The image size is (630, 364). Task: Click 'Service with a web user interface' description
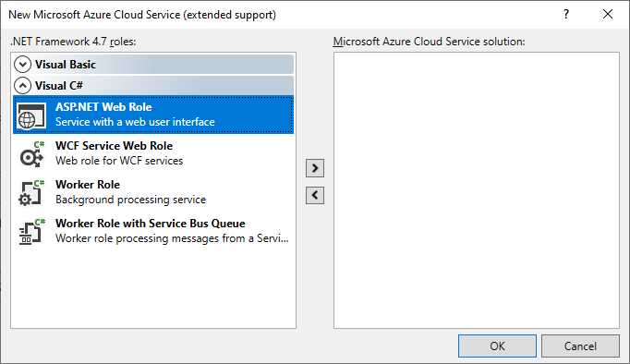135,122
